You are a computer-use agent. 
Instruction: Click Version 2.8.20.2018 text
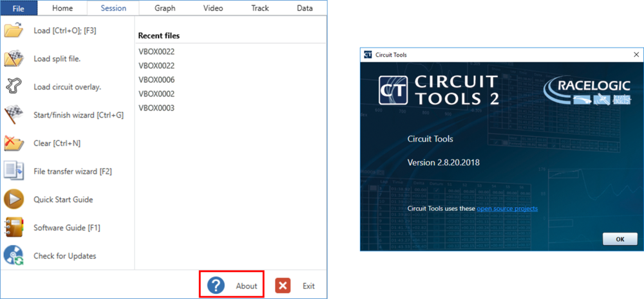[443, 163]
